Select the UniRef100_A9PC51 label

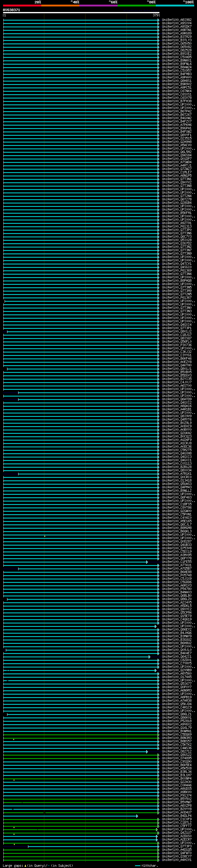(x=176, y=88)
